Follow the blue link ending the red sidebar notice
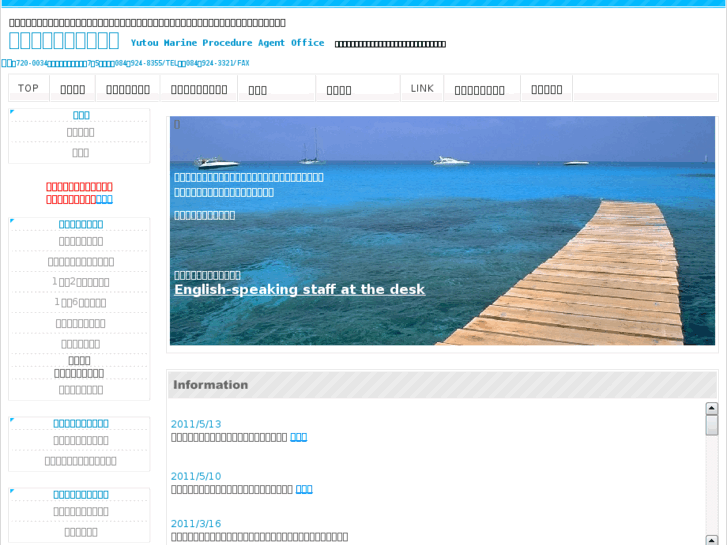The image size is (727, 545). pyautogui.click(x=104, y=199)
